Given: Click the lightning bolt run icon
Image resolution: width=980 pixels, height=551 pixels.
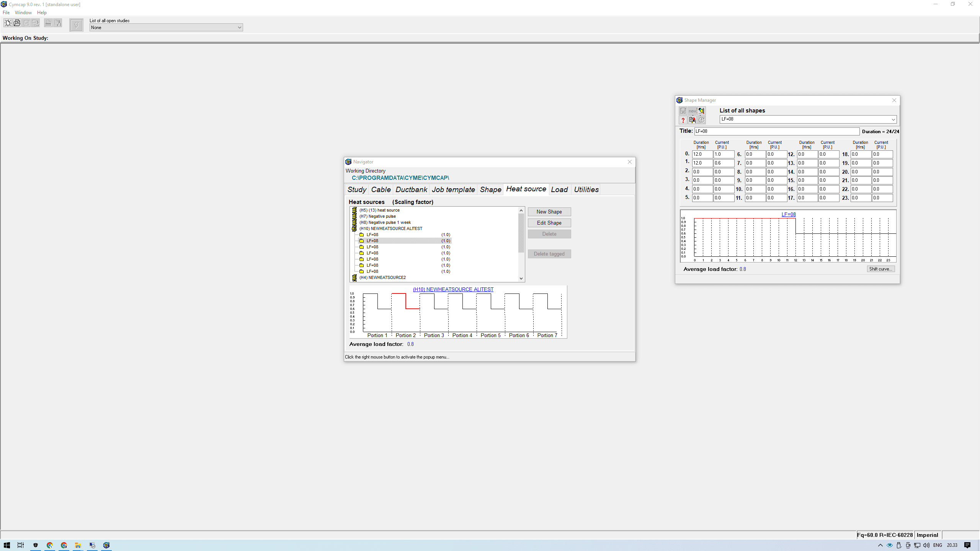Looking at the screenshot, I should (77, 25).
